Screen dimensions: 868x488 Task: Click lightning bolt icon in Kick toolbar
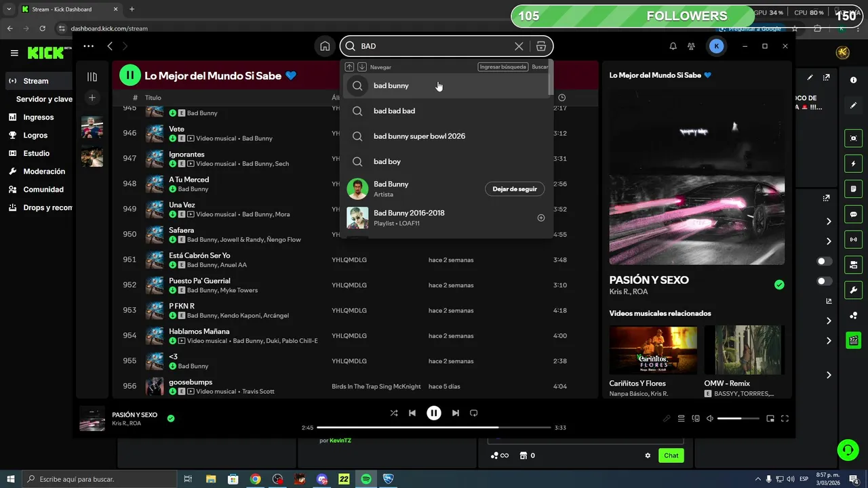click(853, 163)
